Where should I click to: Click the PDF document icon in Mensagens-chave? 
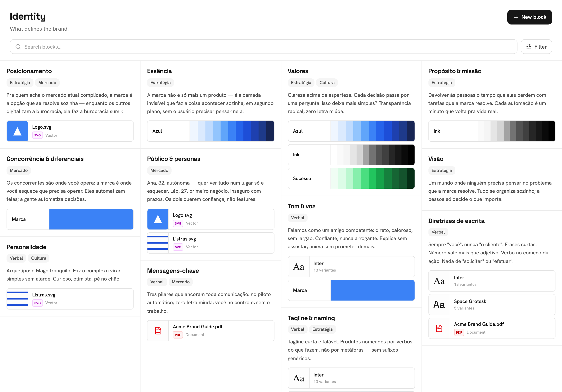158,331
